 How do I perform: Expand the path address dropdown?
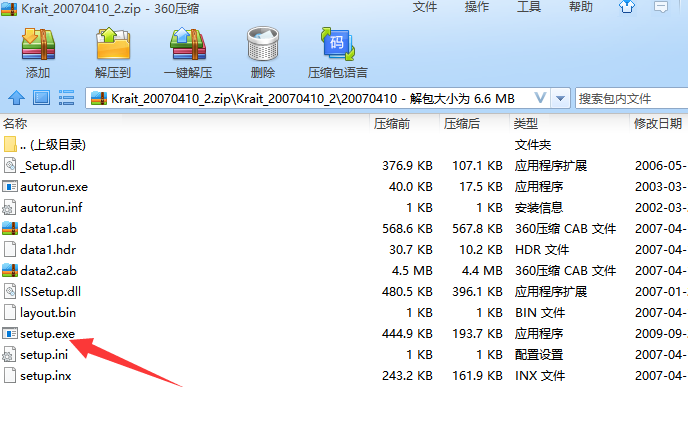[540, 98]
